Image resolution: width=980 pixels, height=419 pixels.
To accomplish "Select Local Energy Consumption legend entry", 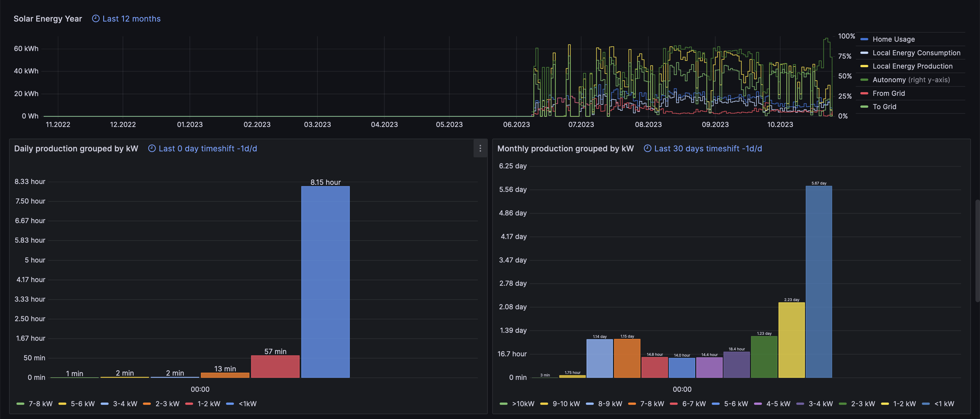I will 916,53.
